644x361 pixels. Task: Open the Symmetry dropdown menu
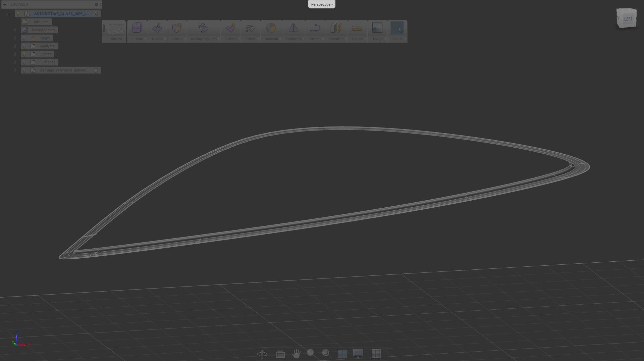[x=295, y=39]
